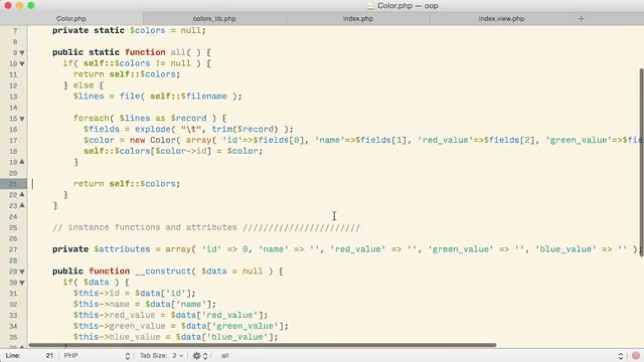Screen dimensions: 644x362
Task: Click the red macro record button
Action: [x=636, y=355]
